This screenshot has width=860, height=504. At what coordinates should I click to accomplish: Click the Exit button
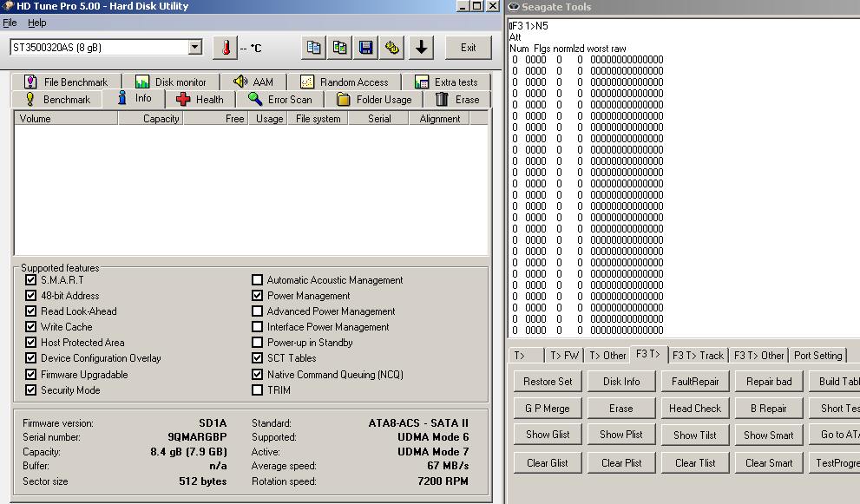click(x=469, y=48)
